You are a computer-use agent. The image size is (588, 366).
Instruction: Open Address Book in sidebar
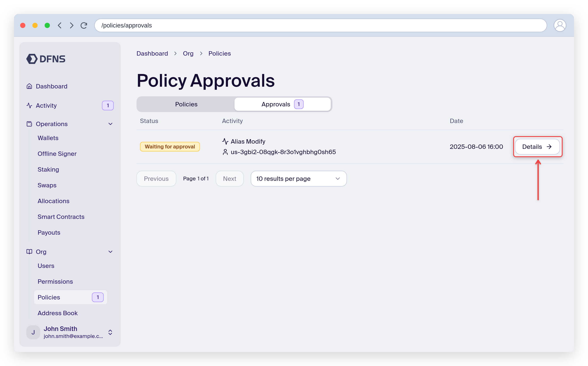point(58,313)
